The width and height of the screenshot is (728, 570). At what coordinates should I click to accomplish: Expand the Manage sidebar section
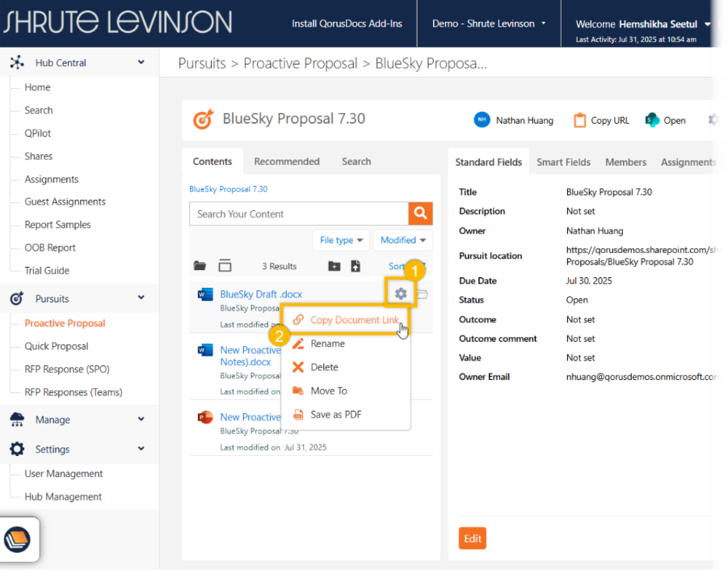(141, 420)
